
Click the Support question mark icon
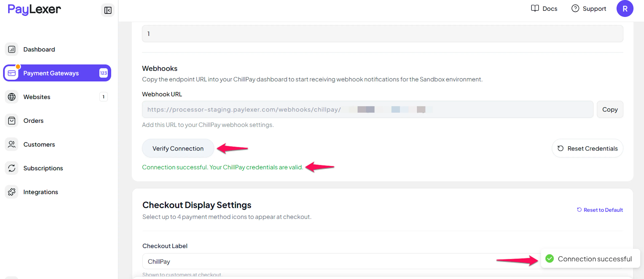click(575, 9)
